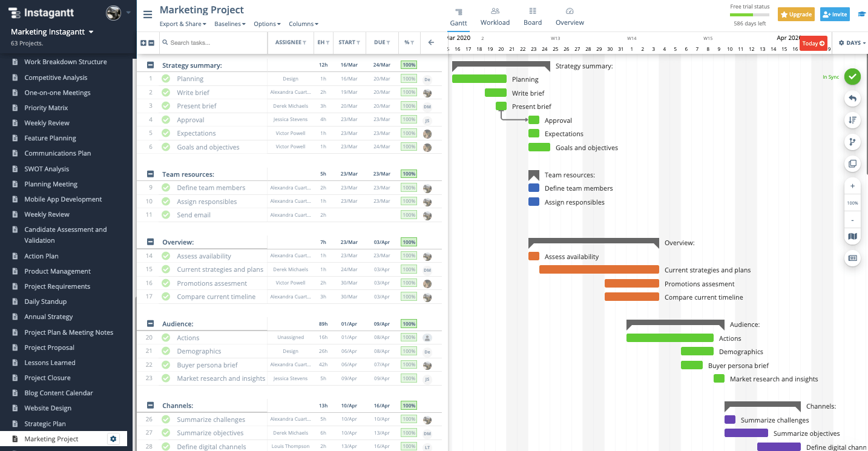
Task: Open the Export & Share menu
Action: click(181, 24)
